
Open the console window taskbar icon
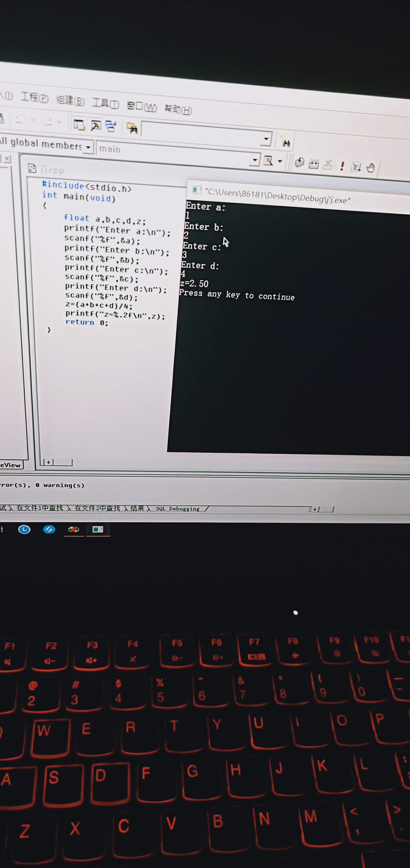click(x=98, y=529)
